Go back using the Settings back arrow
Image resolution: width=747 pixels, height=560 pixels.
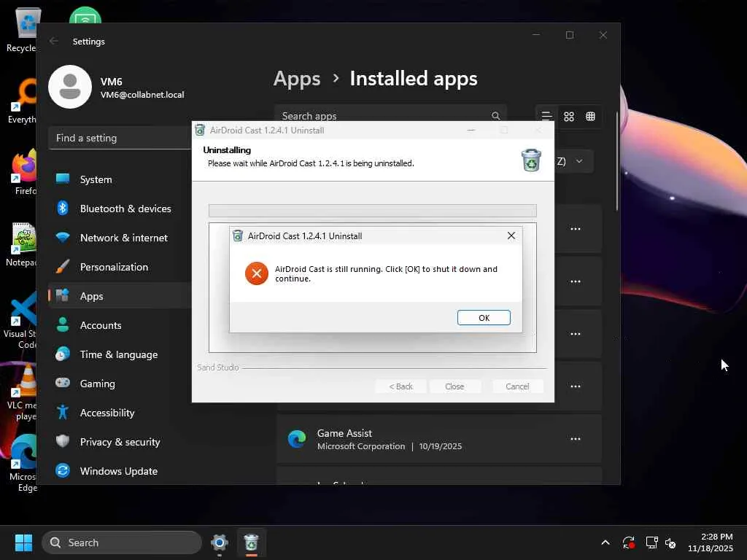click(x=54, y=41)
